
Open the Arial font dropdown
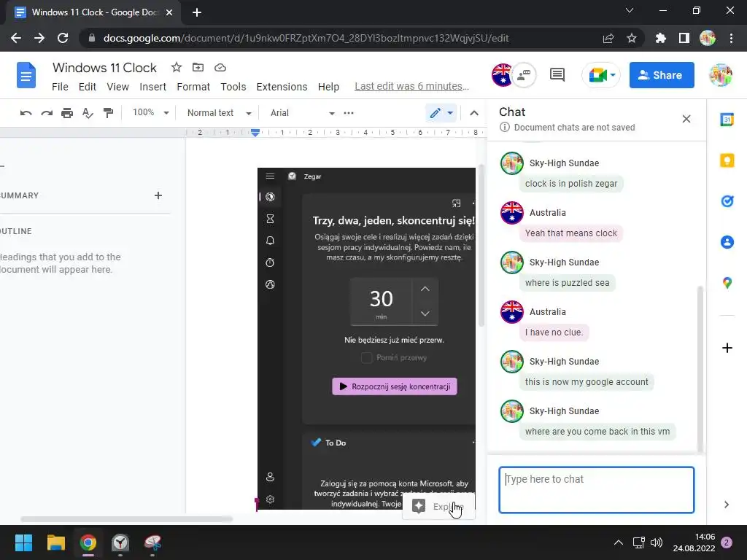pos(302,113)
